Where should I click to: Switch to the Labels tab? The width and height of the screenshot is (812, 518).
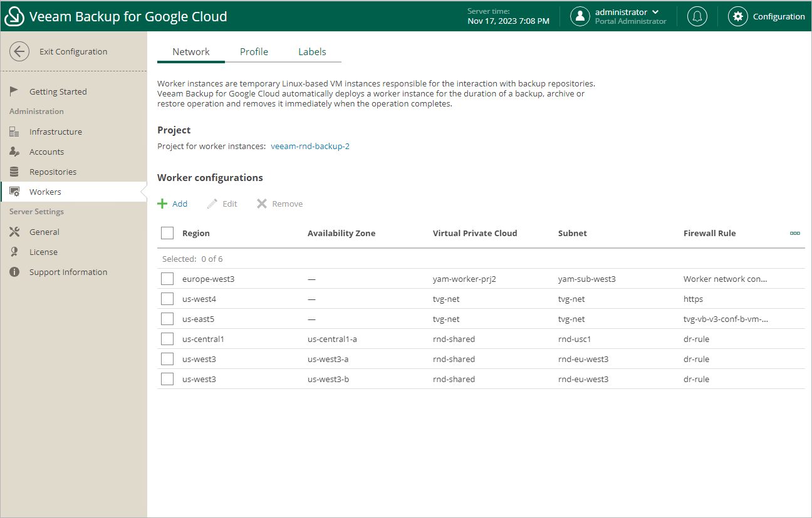312,52
